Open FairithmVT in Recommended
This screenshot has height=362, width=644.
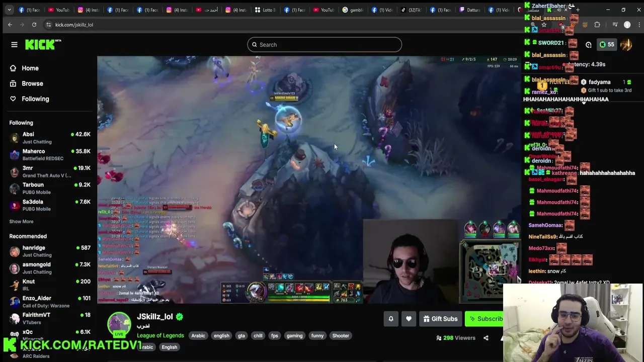[49, 318]
